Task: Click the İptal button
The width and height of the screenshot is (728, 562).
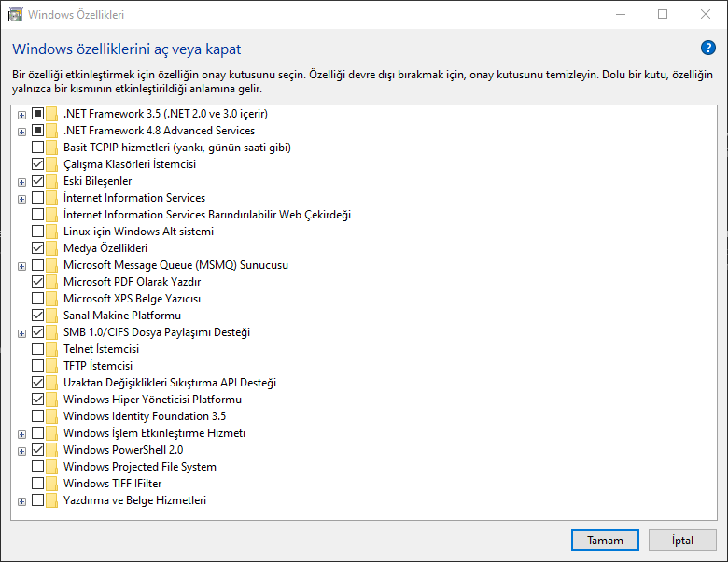Action: 681,541
